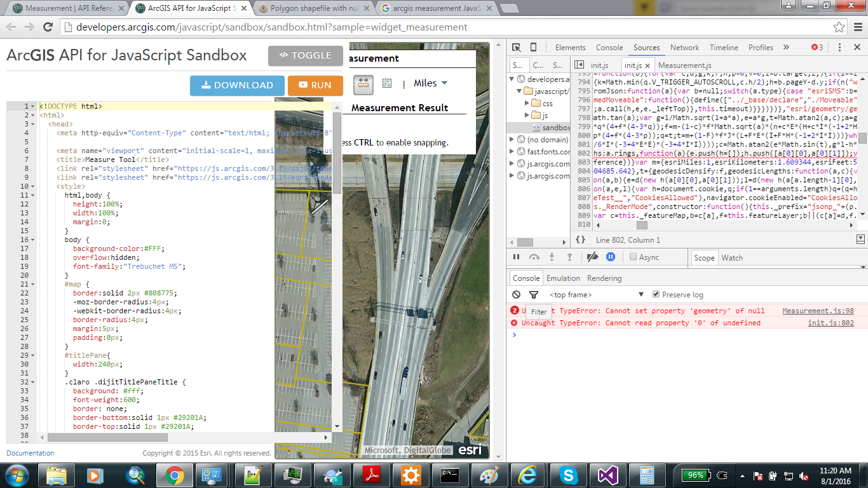The height and width of the screenshot is (488, 868).
Task: Follow the Measurement.js:98 error link
Action: pos(818,311)
